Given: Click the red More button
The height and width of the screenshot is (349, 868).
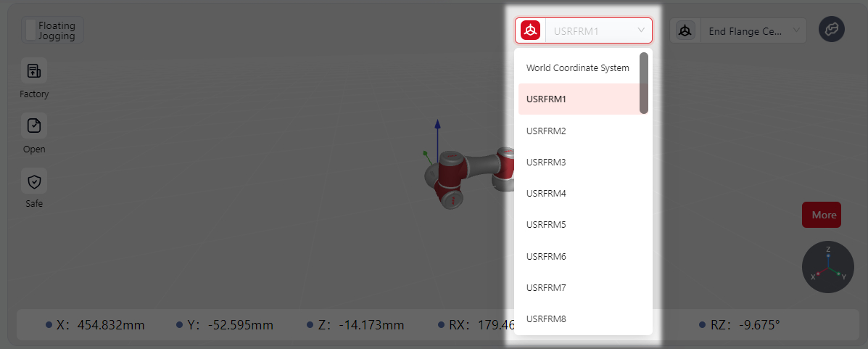Looking at the screenshot, I should 822,215.
